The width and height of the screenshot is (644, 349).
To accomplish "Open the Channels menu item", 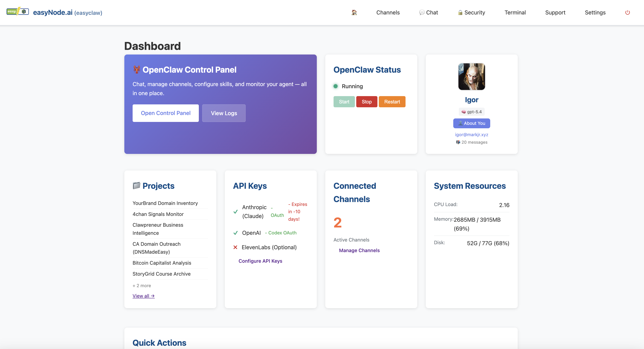I will tap(388, 13).
